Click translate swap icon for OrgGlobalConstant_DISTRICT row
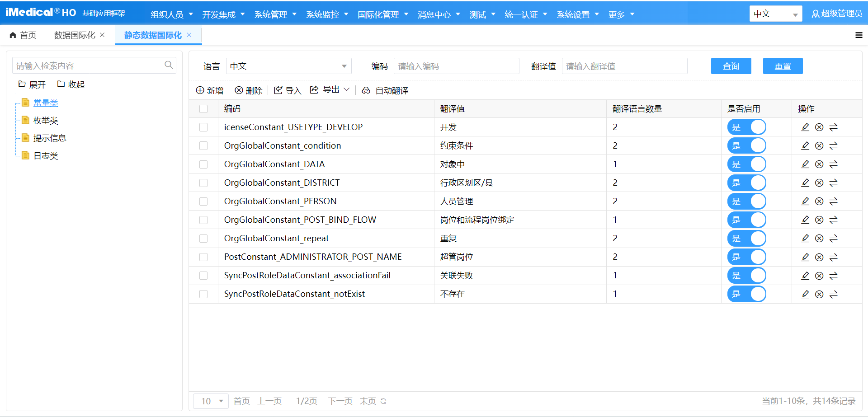The image size is (868, 417). point(834,183)
